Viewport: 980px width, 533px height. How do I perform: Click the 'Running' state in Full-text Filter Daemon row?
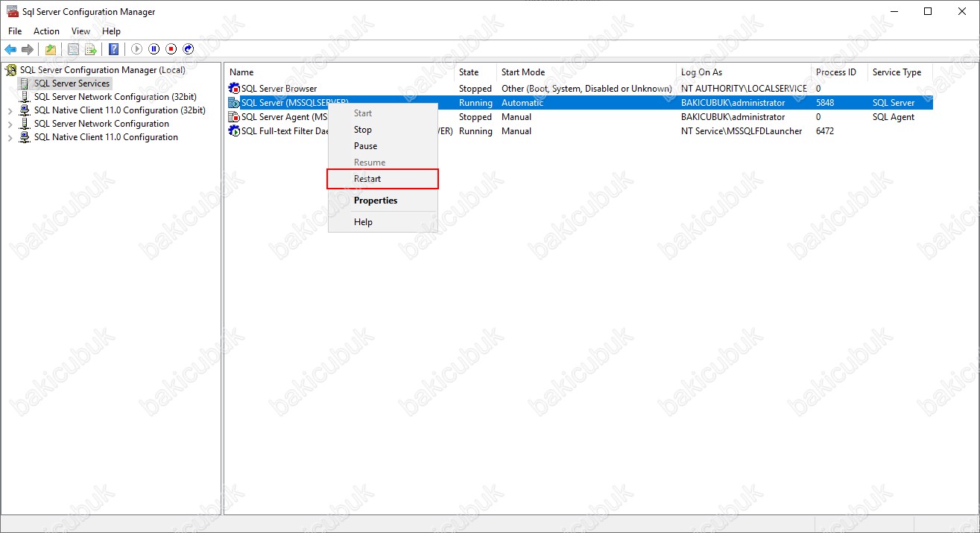(475, 131)
